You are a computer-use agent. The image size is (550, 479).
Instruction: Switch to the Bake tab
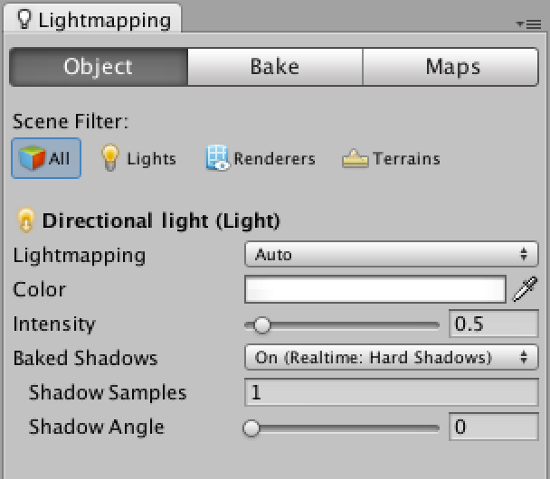(275, 67)
